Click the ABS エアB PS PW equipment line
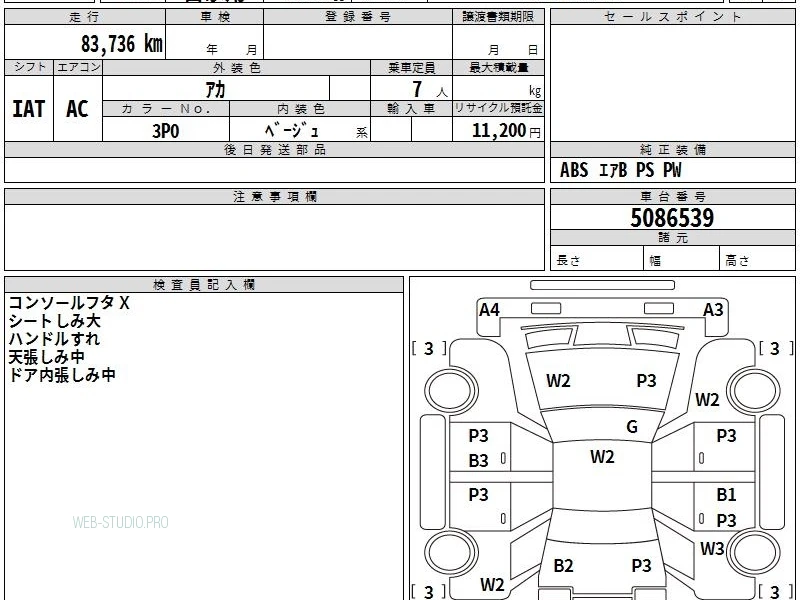800x600 pixels. (x=620, y=170)
